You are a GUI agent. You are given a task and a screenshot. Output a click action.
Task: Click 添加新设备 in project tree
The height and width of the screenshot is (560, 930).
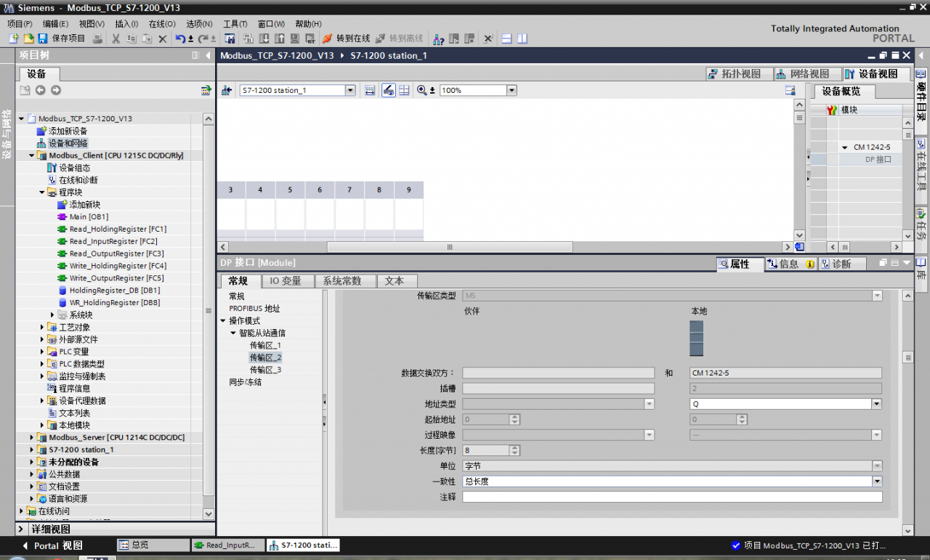click(x=68, y=131)
